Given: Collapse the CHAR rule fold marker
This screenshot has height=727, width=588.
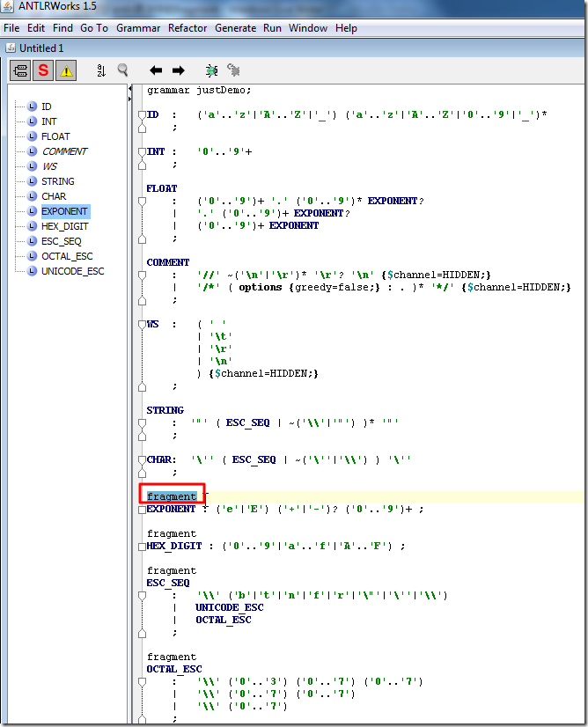Looking at the screenshot, I should click(x=143, y=460).
